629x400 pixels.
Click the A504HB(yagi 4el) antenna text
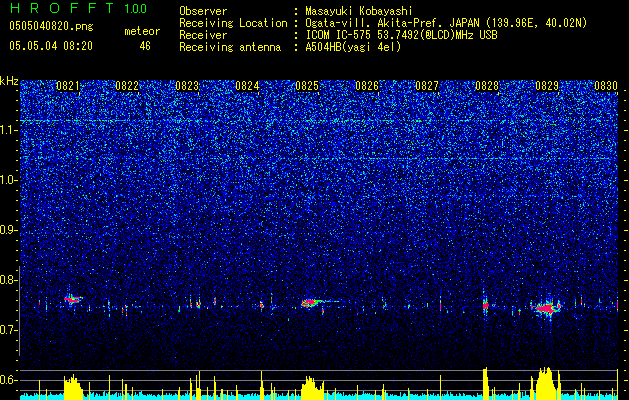coord(353,47)
